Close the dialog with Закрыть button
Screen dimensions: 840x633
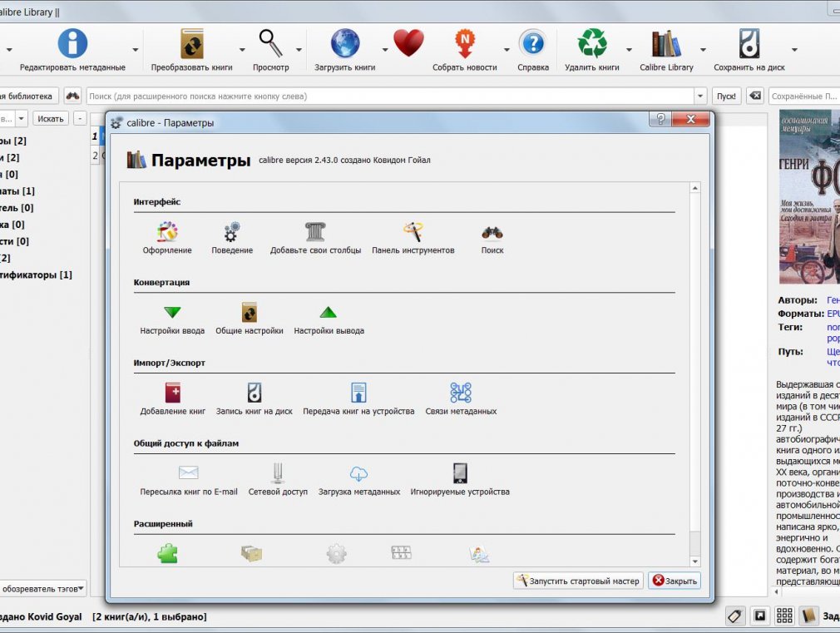(674, 581)
